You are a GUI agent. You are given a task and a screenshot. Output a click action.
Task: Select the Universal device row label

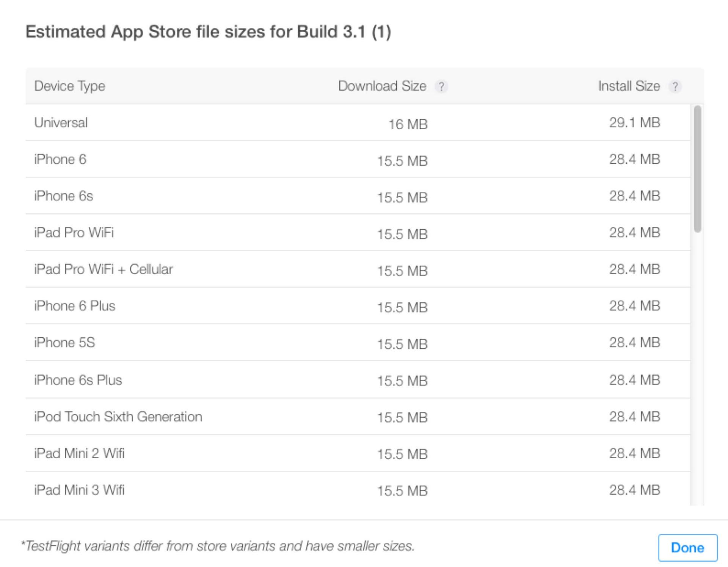61,123
